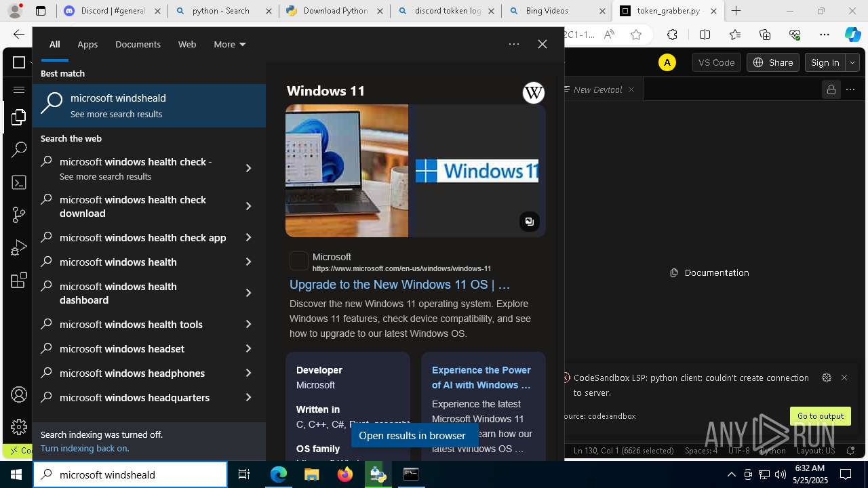Launch Firefox from taskbar
This screenshot has width=868, height=488.
[344, 474]
